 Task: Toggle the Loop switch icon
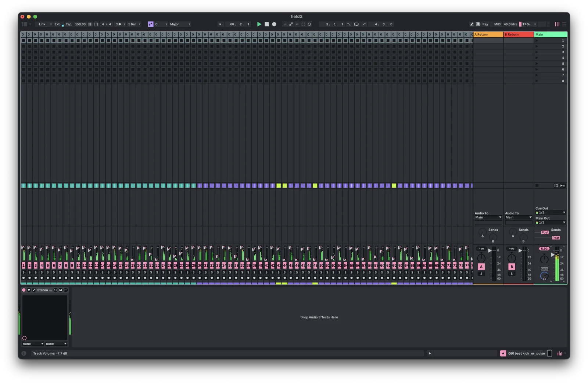click(356, 24)
